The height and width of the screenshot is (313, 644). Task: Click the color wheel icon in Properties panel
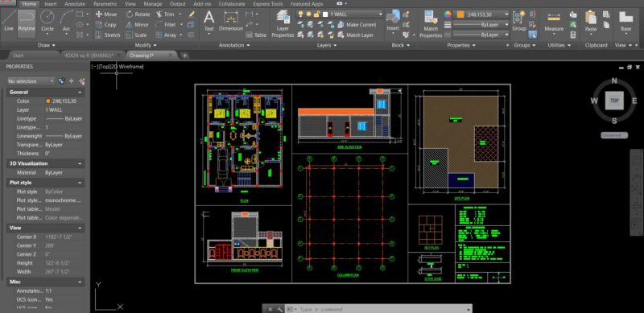448,14
